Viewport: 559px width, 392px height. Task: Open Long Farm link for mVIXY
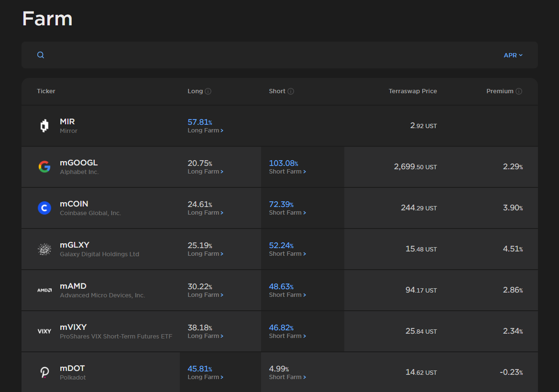(205, 336)
